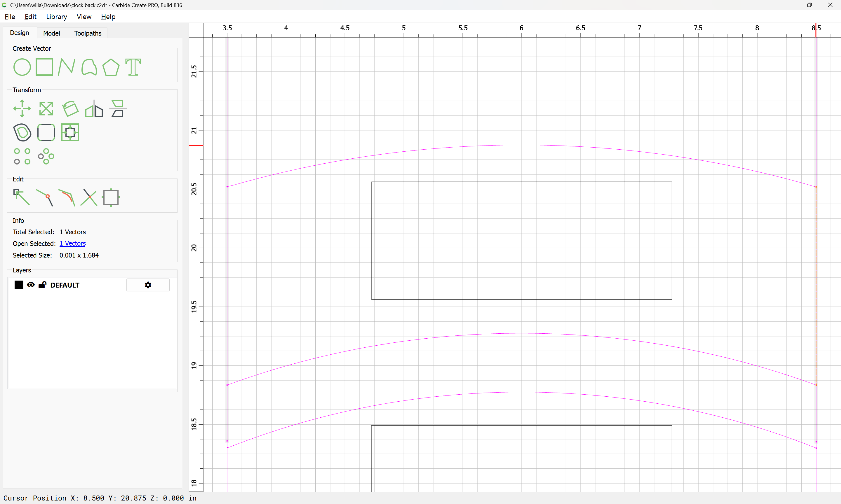Screen dimensions: 841x504
Task: Click the Resize transform icon
Action: point(46,109)
